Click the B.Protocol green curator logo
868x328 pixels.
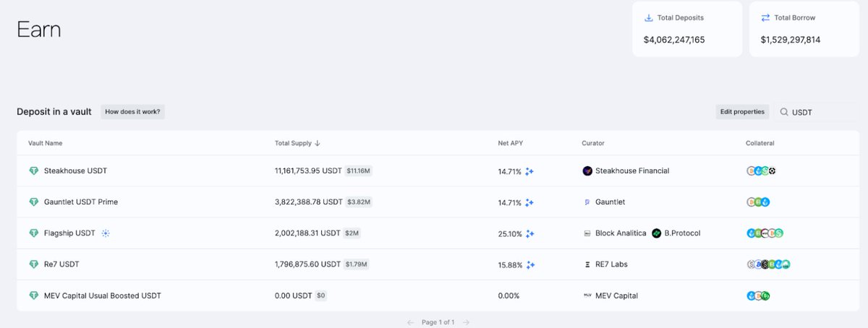click(656, 233)
